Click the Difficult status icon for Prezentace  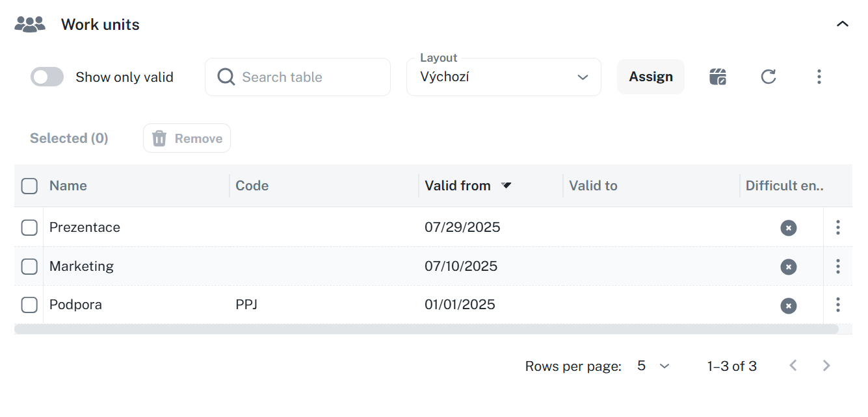pos(788,228)
